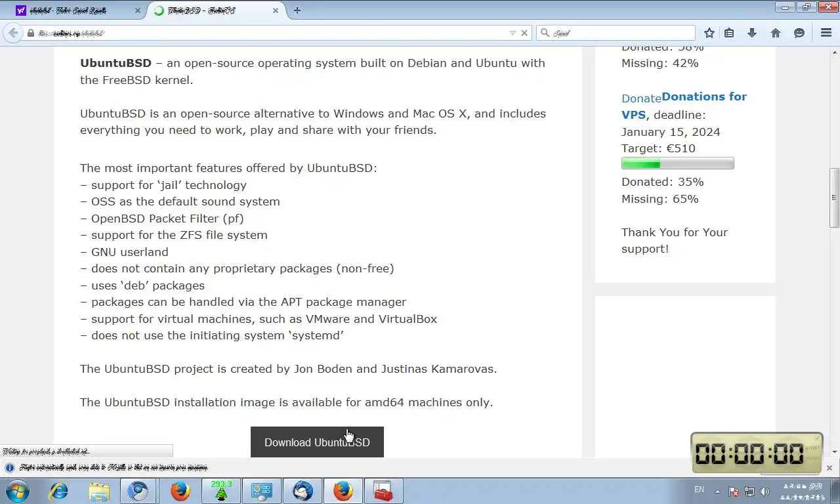840x504 pixels.
Task: Open the Windows Start menu
Action: coord(16,491)
